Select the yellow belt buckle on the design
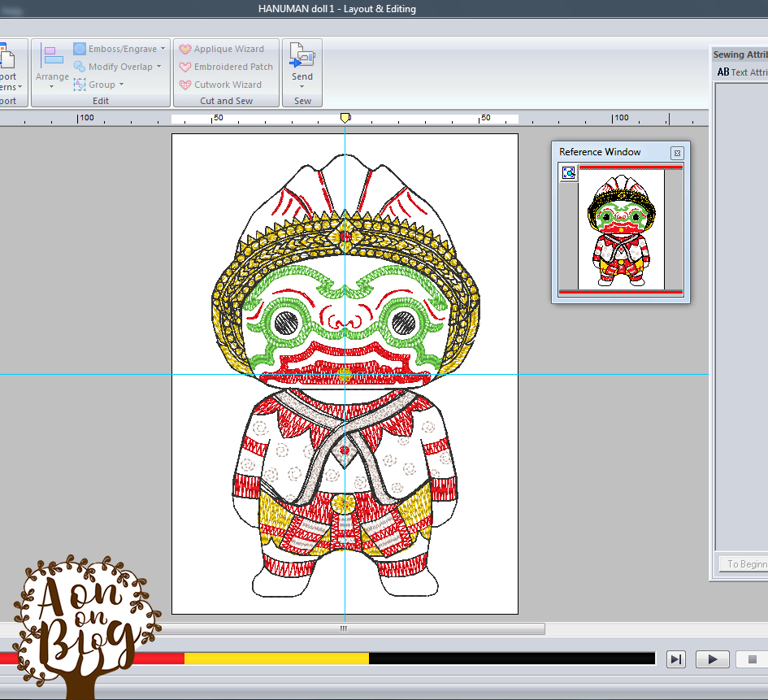The width and height of the screenshot is (768, 700). [x=345, y=503]
